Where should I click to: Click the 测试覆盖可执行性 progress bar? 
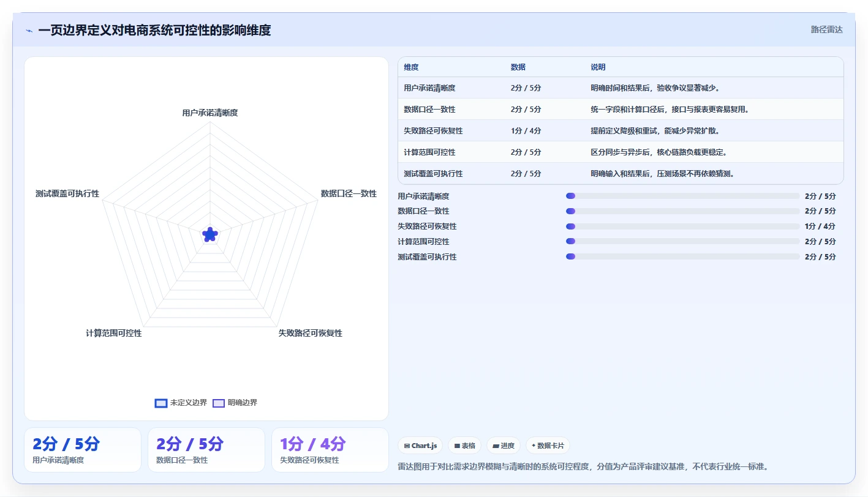pos(683,256)
